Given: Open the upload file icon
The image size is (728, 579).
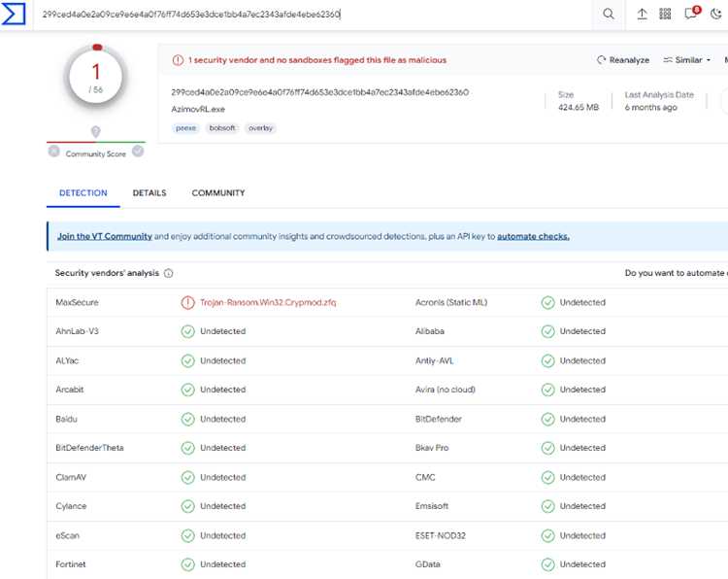Looking at the screenshot, I should click(642, 14).
